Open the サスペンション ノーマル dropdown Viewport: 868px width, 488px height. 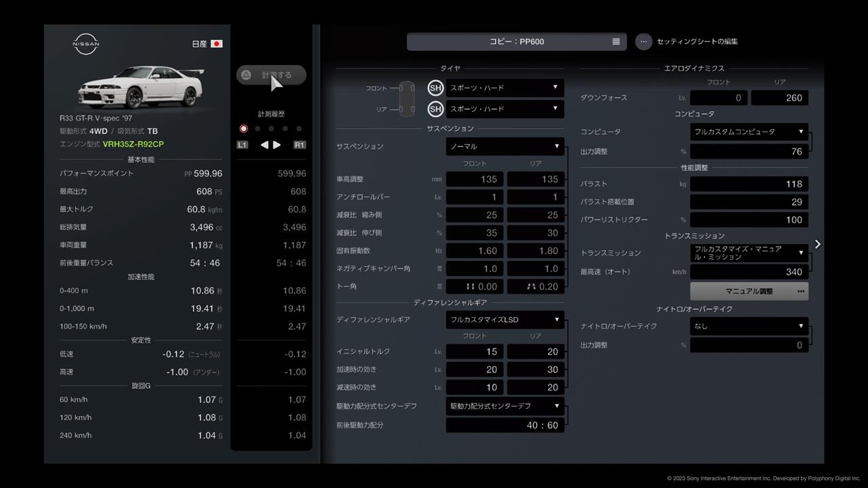[x=505, y=146]
